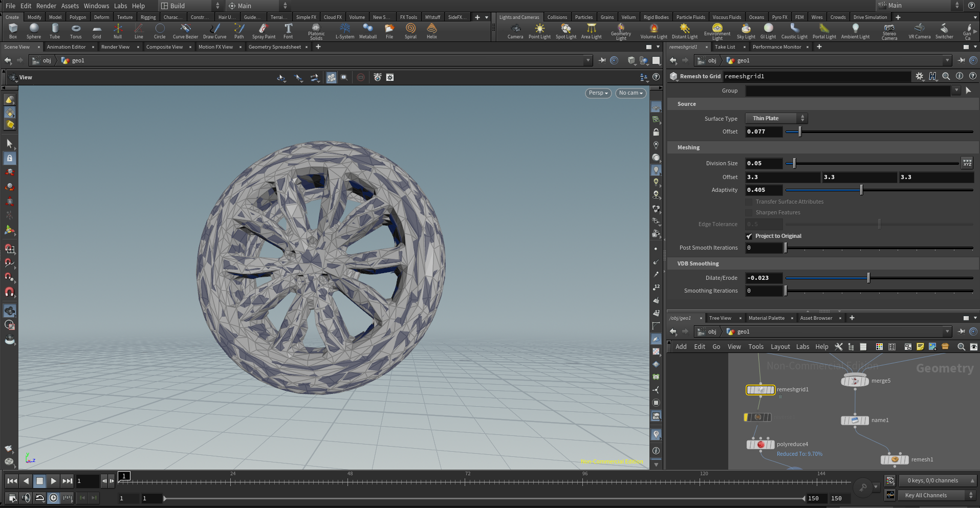Search parameters with magnifier icon
This screenshot has width=980, height=508.
(x=946, y=76)
